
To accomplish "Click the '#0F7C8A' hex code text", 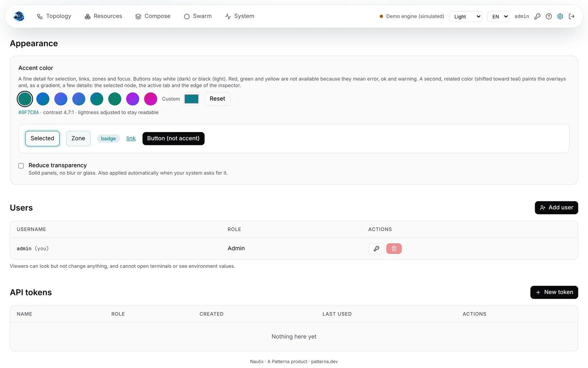I will pos(29,113).
